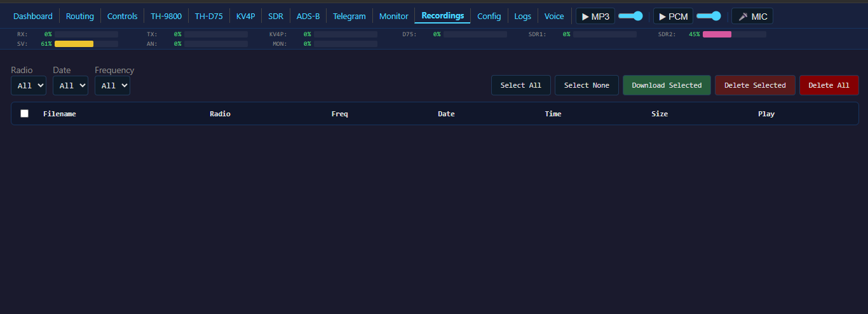The image size is (868, 314).
Task: View the Logs tab
Action: click(x=522, y=17)
